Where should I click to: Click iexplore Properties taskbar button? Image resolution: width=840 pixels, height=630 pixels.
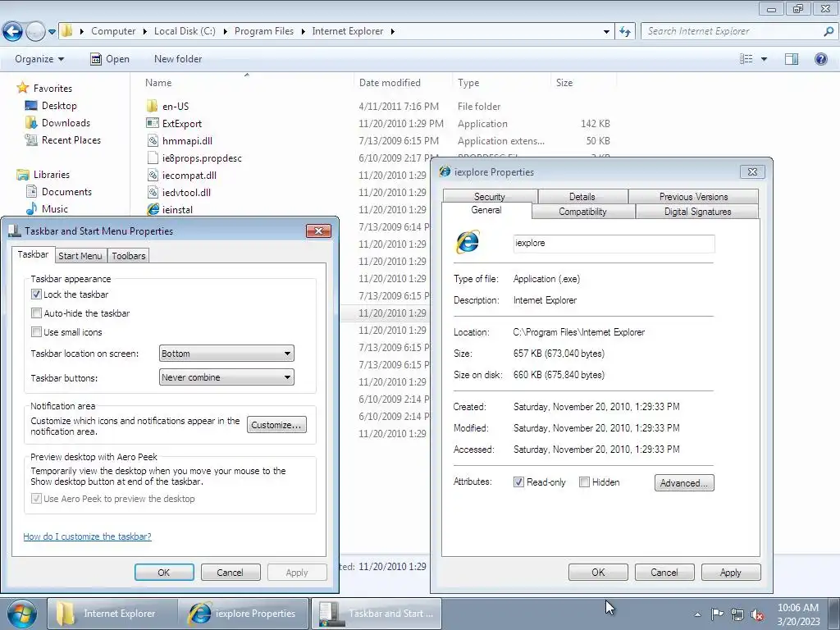244,614
